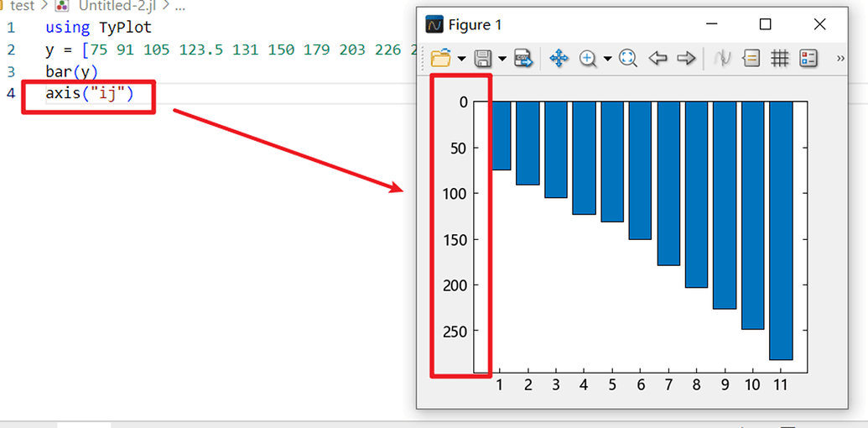Expand the open-folder dropdown arrow
The height and width of the screenshot is (428, 868).
[x=461, y=59]
